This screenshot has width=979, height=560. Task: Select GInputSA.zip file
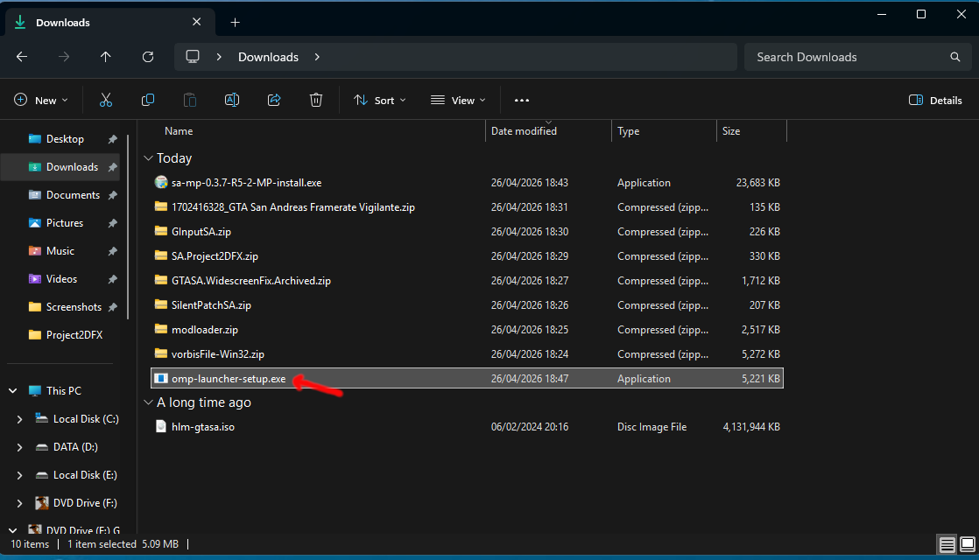(x=467, y=231)
